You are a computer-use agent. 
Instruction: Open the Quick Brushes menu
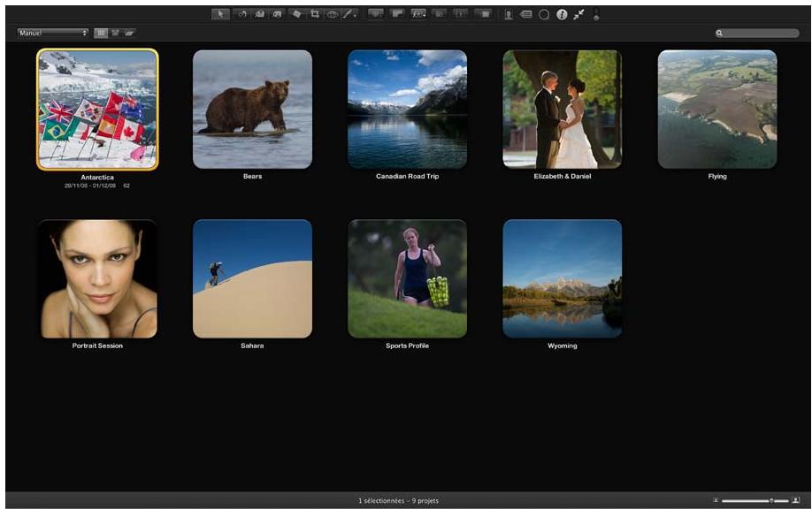tap(350, 14)
